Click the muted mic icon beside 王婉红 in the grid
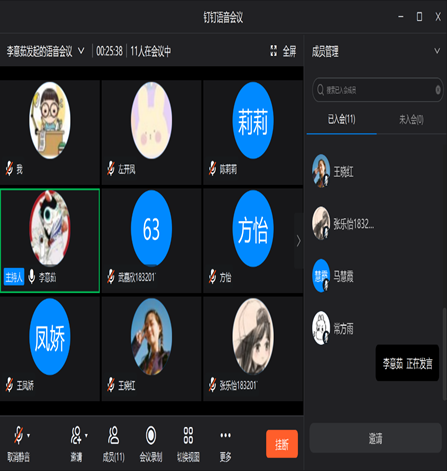This screenshot has height=471, width=447. coord(111,385)
